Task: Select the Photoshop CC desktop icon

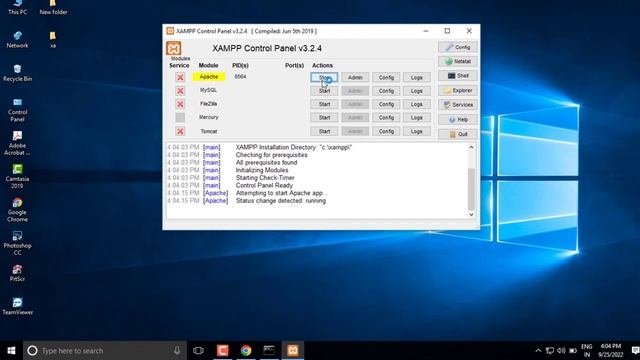Action: [x=17, y=243]
